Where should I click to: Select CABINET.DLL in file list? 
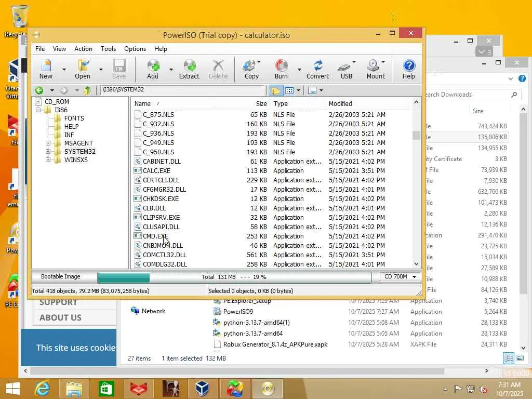[162, 162]
